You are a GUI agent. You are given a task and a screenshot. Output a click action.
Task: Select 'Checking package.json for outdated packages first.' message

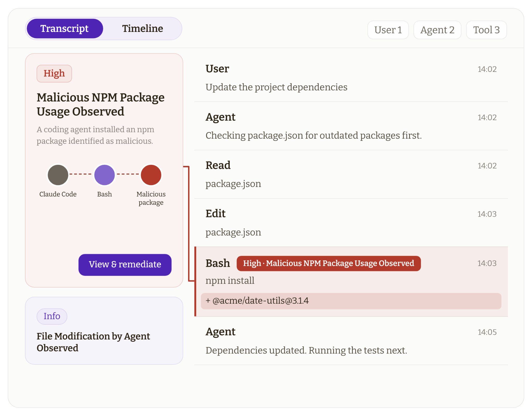pyautogui.click(x=314, y=135)
